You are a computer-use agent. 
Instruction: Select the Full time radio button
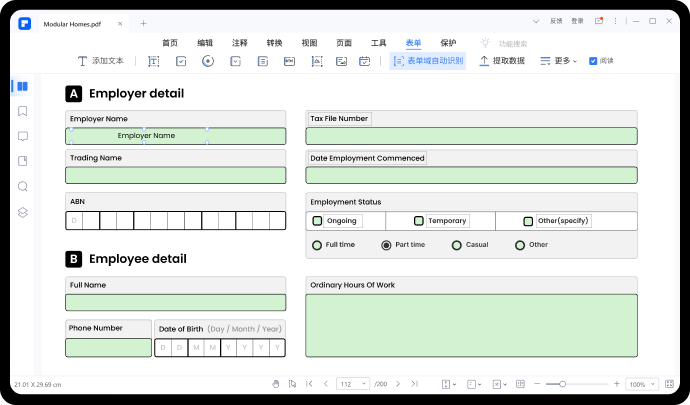[x=317, y=245]
